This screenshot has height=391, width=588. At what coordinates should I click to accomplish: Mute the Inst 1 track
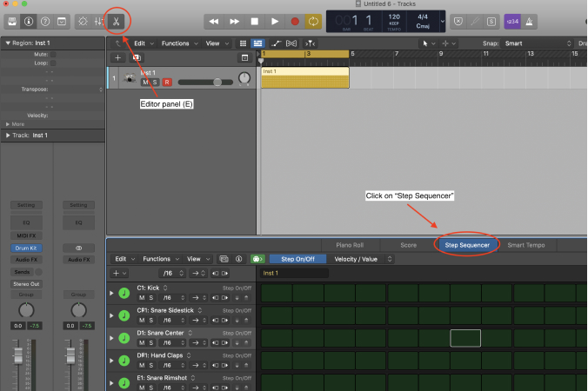(145, 82)
